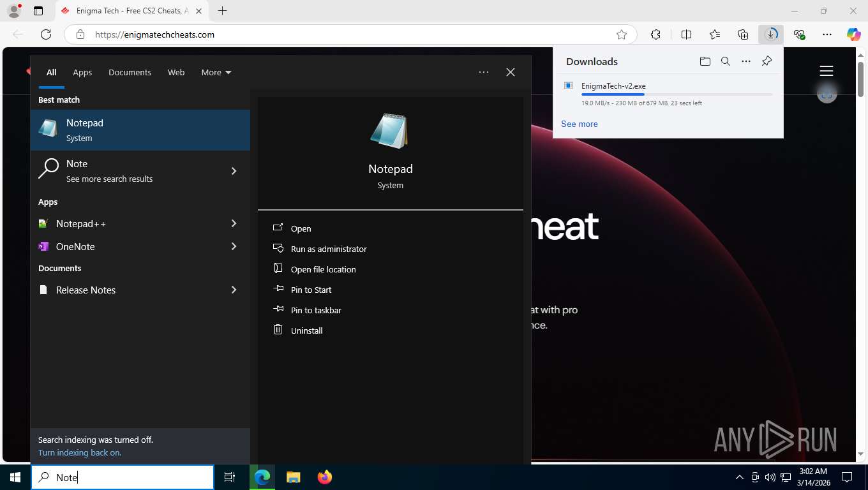868x490 pixels.
Task: Open Windows Start button
Action: pos(15,477)
